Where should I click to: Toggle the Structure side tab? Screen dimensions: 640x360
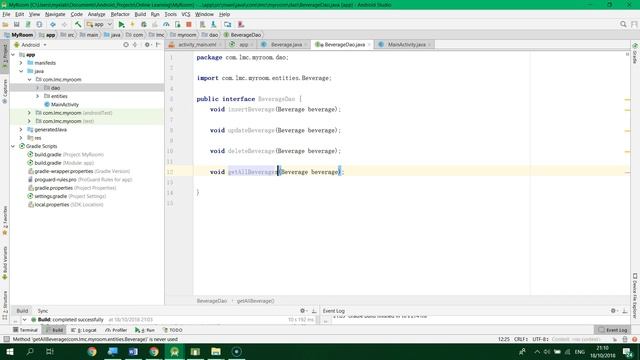(x=5, y=305)
